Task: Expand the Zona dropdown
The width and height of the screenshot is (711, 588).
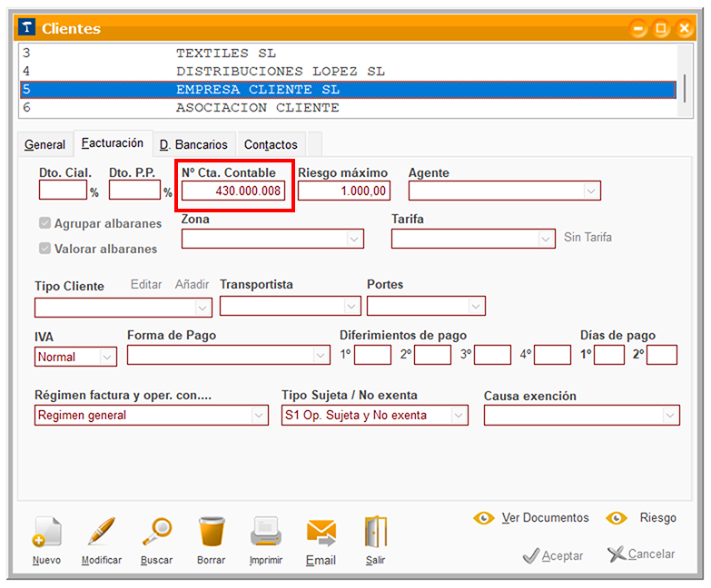Action: point(354,239)
